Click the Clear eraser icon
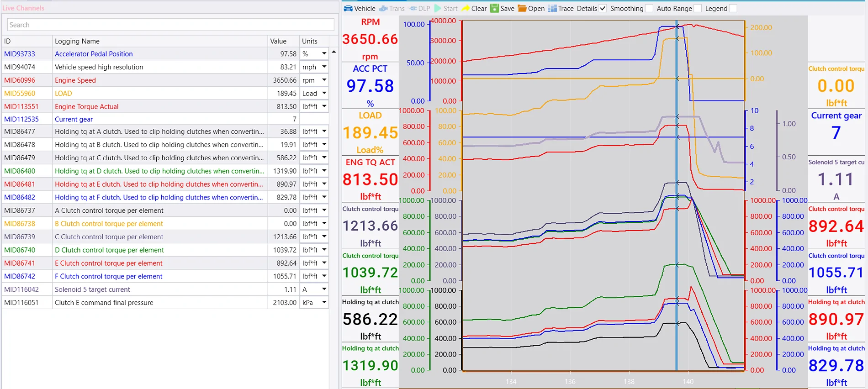This screenshot has height=389, width=868. (x=466, y=8)
